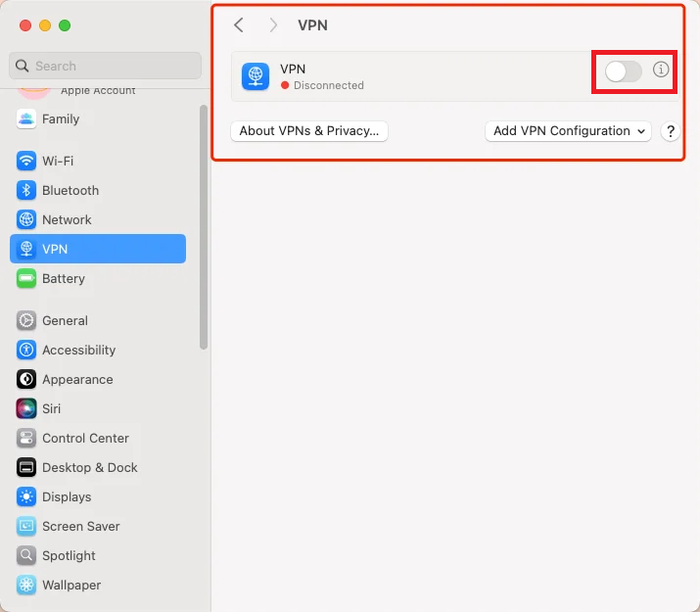Click the Battery label text
The height and width of the screenshot is (612, 700).
pos(64,278)
